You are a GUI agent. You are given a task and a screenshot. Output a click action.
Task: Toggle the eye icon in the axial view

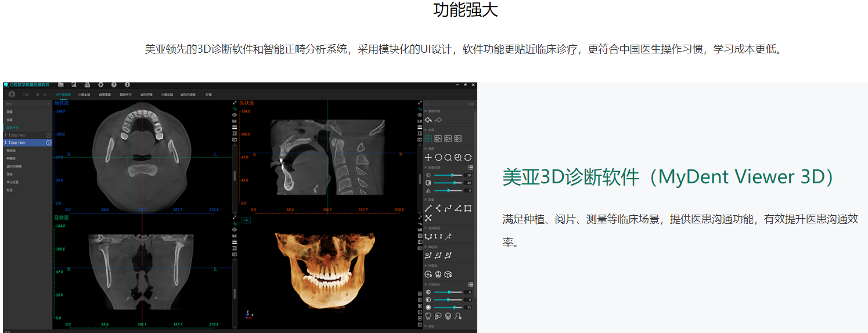pyautogui.click(x=234, y=115)
